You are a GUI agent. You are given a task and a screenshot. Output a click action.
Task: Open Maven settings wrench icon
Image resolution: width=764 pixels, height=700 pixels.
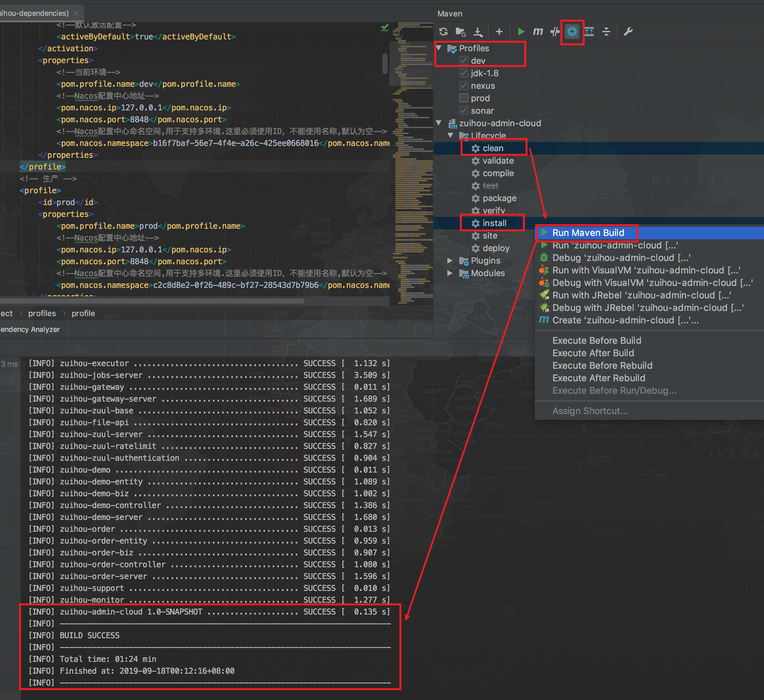point(628,32)
